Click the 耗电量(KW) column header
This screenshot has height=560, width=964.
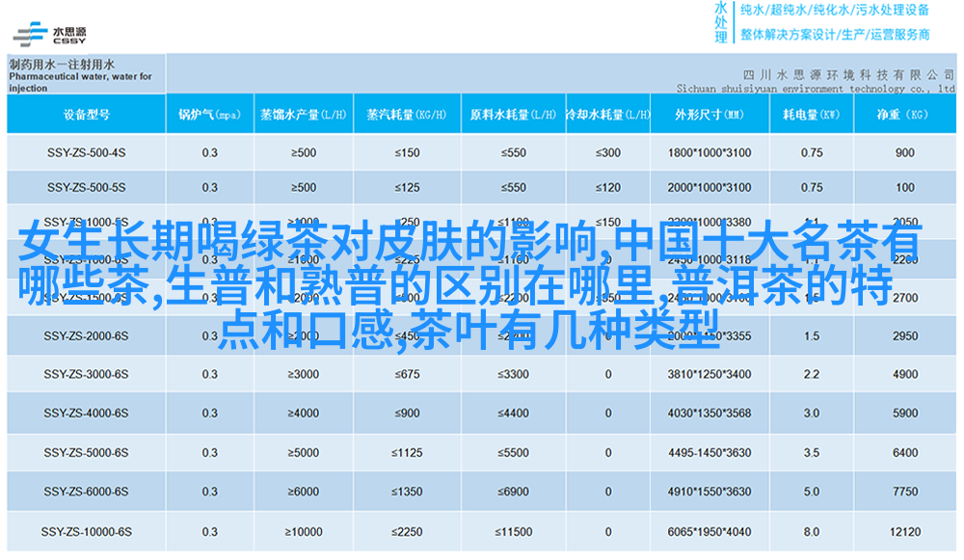pos(811,115)
